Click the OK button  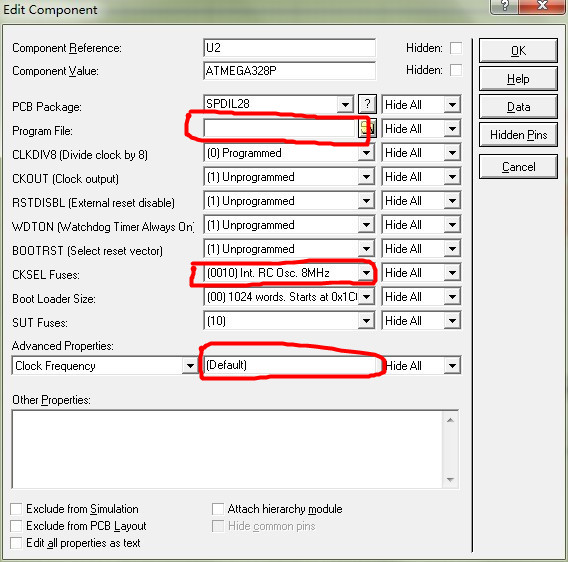(518, 51)
